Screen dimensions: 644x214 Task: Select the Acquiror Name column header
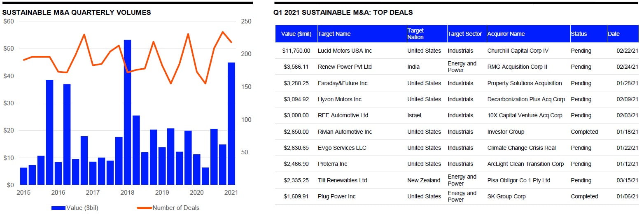click(506, 34)
